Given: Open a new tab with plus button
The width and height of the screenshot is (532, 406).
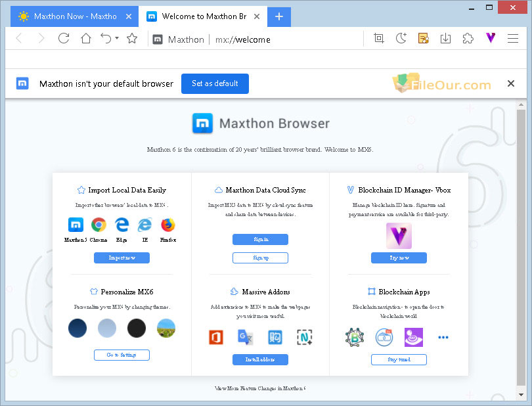Looking at the screenshot, I should [x=279, y=16].
